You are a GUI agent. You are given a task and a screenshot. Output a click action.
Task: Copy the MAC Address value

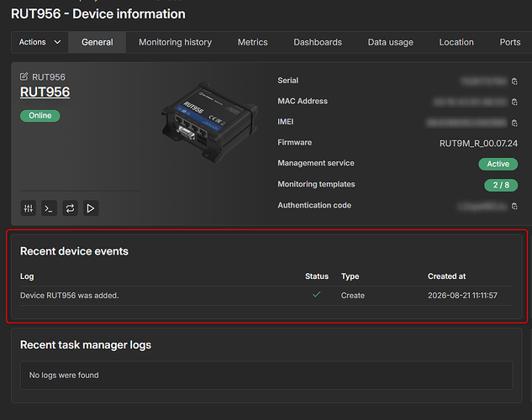point(514,102)
